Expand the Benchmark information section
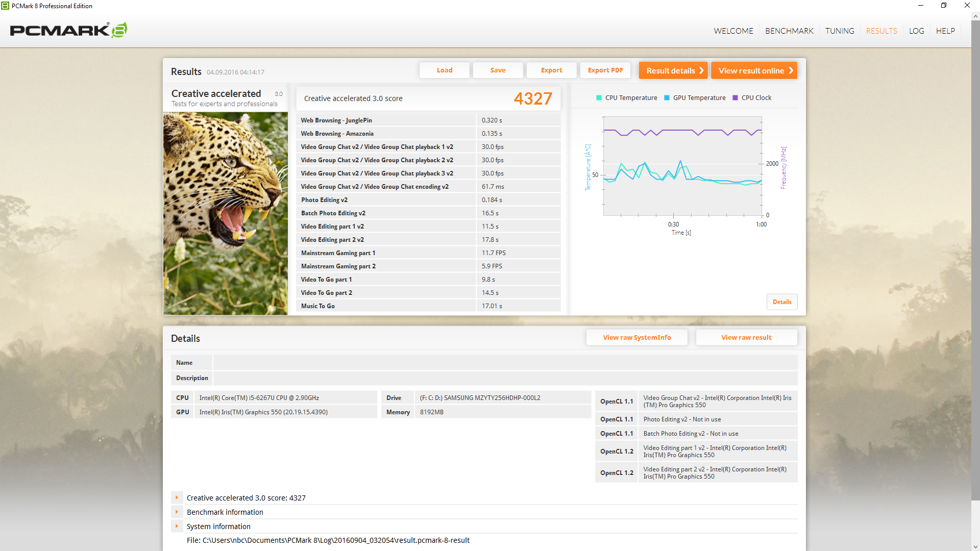 pos(177,512)
